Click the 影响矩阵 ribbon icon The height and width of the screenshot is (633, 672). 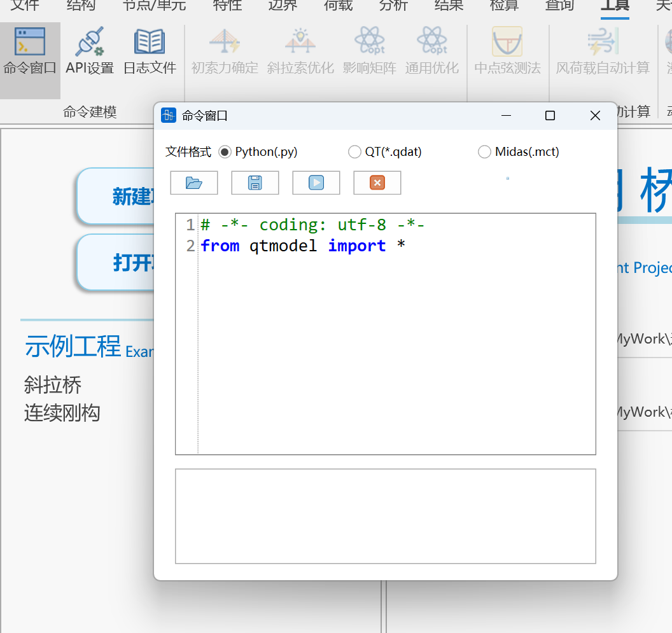click(370, 52)
